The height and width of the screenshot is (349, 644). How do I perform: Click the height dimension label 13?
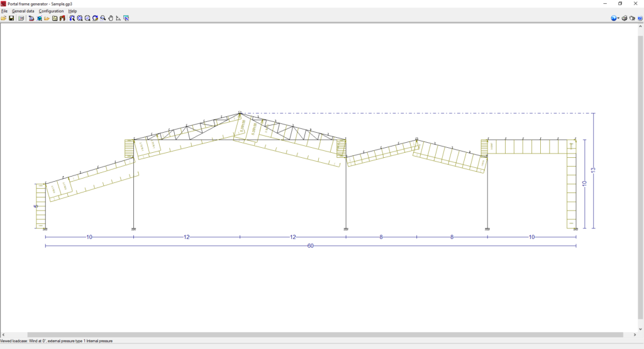coord(593,170)
